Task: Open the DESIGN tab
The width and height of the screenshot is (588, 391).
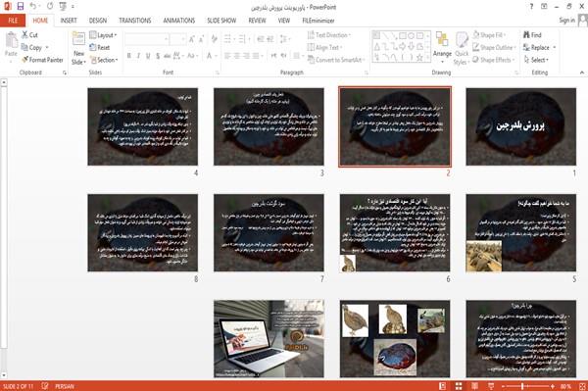Action: (x=98, y=21)
